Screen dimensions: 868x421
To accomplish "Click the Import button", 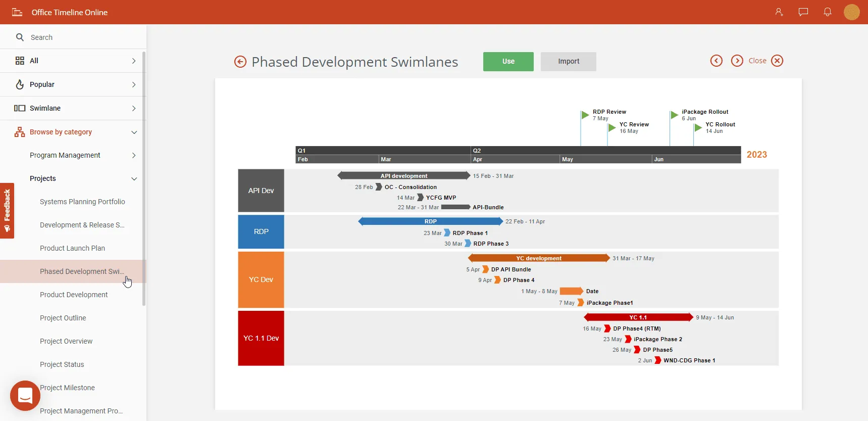I will [568, 62].
